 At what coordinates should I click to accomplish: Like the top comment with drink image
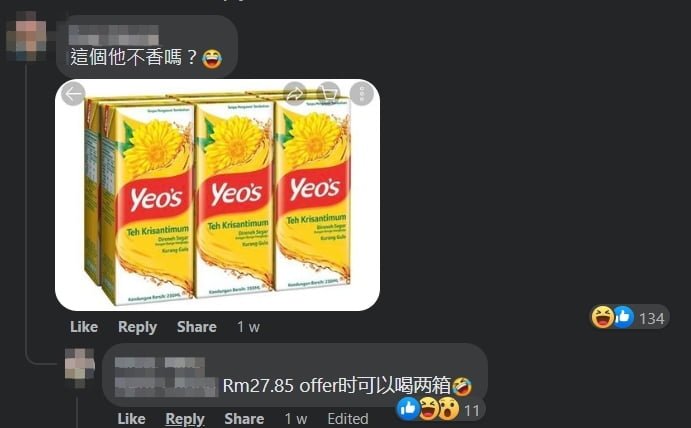(x=84, y=327)
